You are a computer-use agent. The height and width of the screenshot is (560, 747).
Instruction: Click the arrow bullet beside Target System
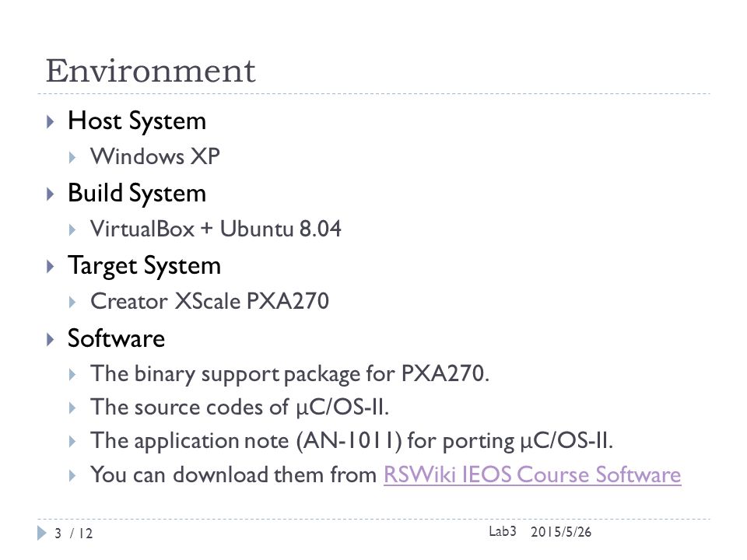[51, 267]
